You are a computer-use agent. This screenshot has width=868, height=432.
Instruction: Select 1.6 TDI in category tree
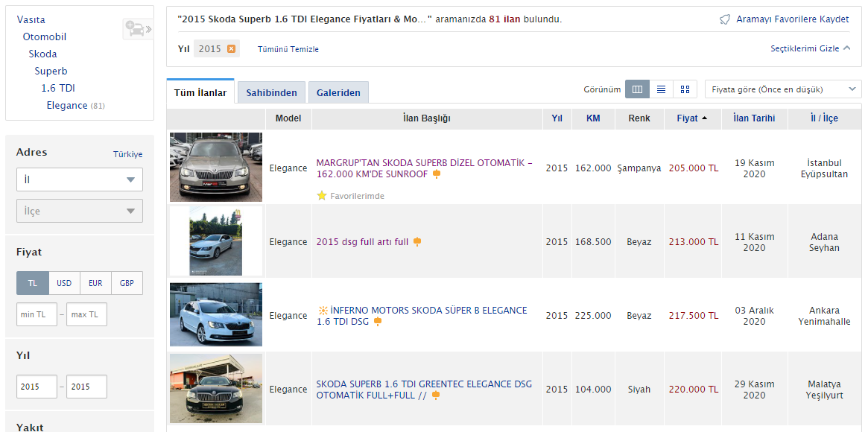[58, 89]
